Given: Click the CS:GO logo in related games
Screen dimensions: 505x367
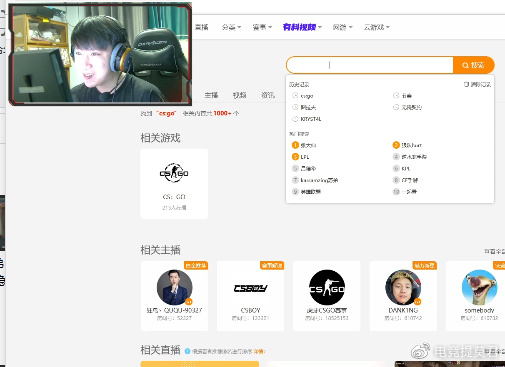Looking at the screenshot, I should 174,173.
